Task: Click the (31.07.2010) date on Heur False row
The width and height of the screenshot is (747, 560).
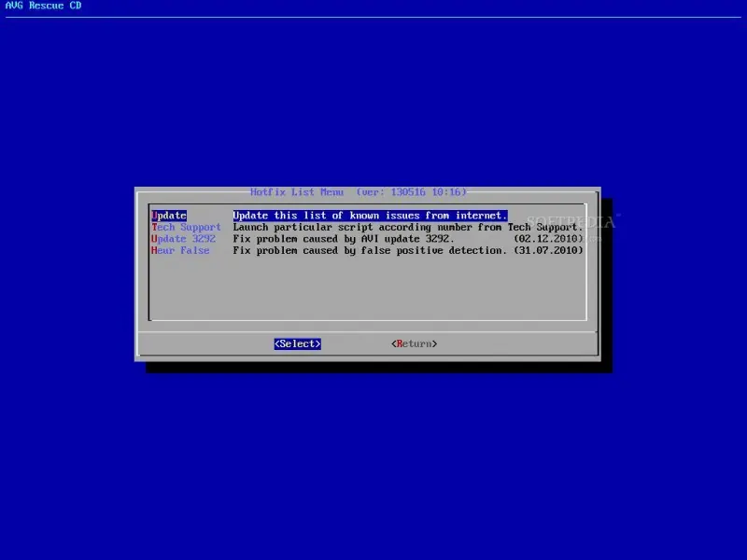Action: 548,250
